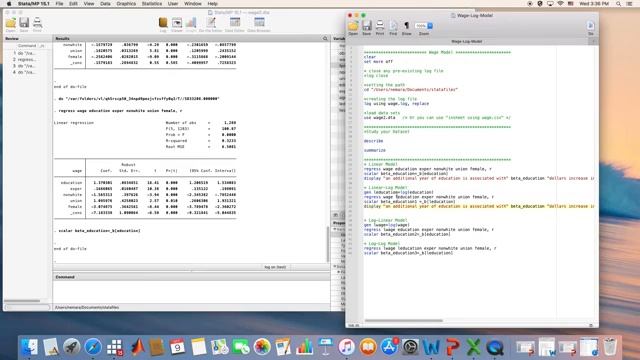Select fourth do command in Review panel
The image size is (640, 360).
(25, 72)
